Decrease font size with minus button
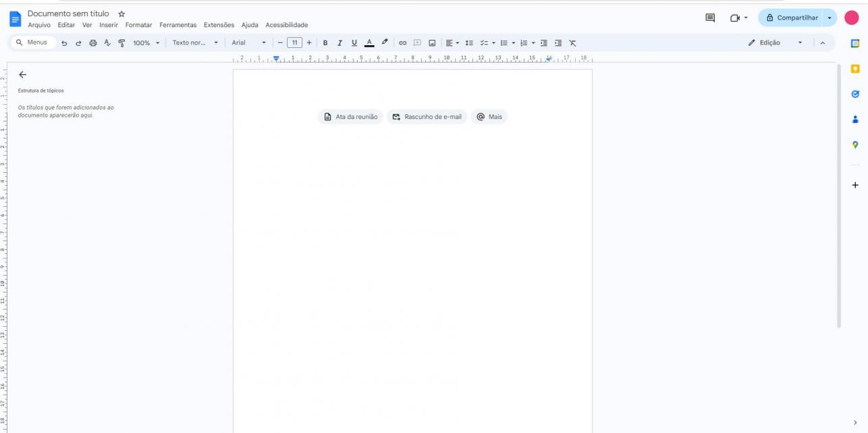Screen dimensions: 868x433 (x=280, y=43)
